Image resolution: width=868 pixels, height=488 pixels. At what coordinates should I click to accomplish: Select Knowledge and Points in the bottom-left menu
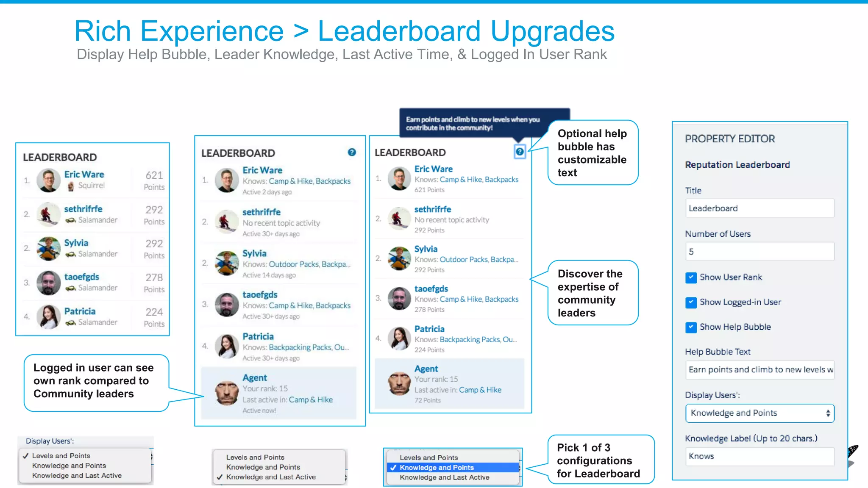[86, 466]
